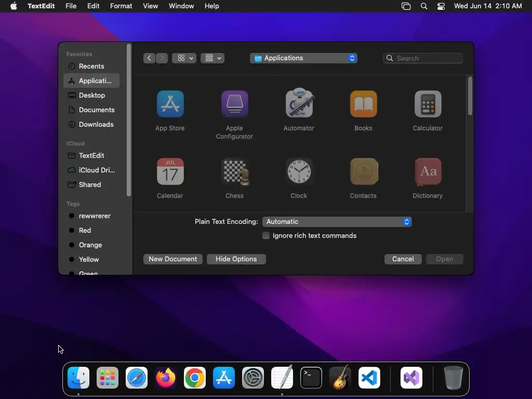Go back with the left chevron button

pos(149,58)
